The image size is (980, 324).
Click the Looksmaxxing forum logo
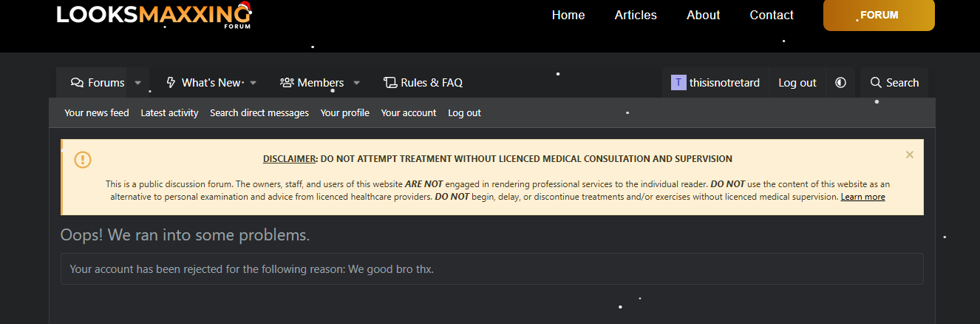(154, 15)
